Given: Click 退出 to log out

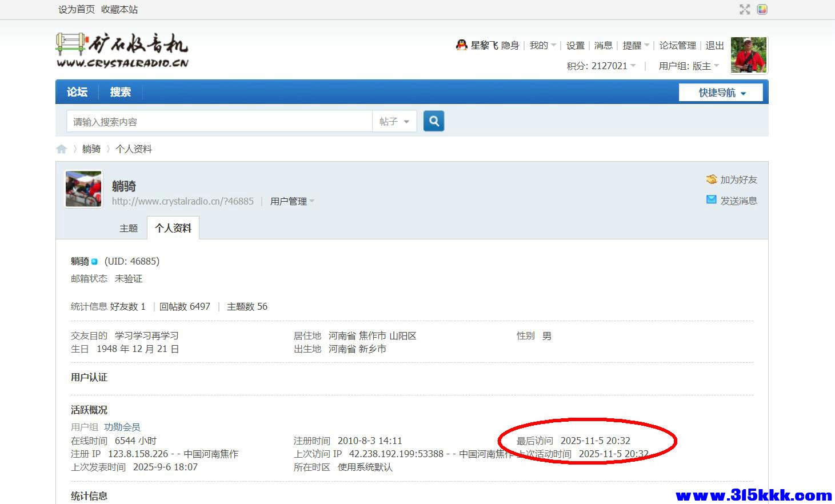Looking at the screenshot, I should click(x=714, y=45).
